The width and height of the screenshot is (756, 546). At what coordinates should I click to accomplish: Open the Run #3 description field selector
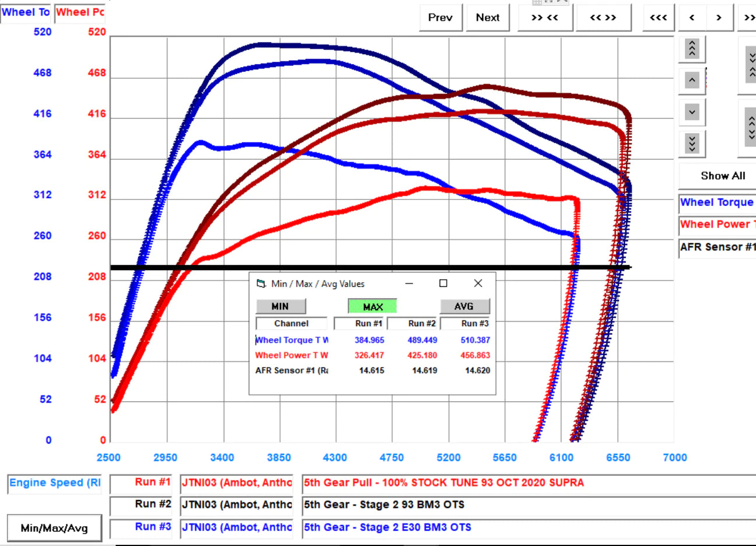[x=408, y=527]
